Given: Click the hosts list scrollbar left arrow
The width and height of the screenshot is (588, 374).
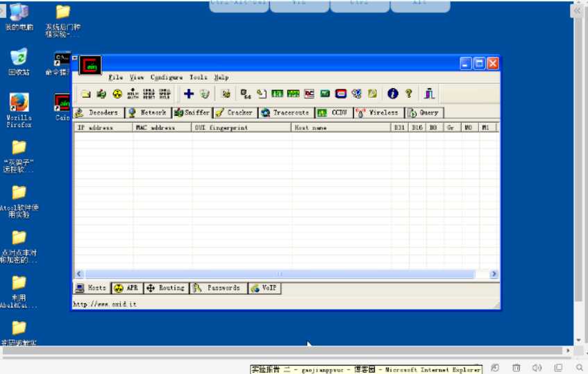Looking at the screenshot, I should tap(78, 274).
